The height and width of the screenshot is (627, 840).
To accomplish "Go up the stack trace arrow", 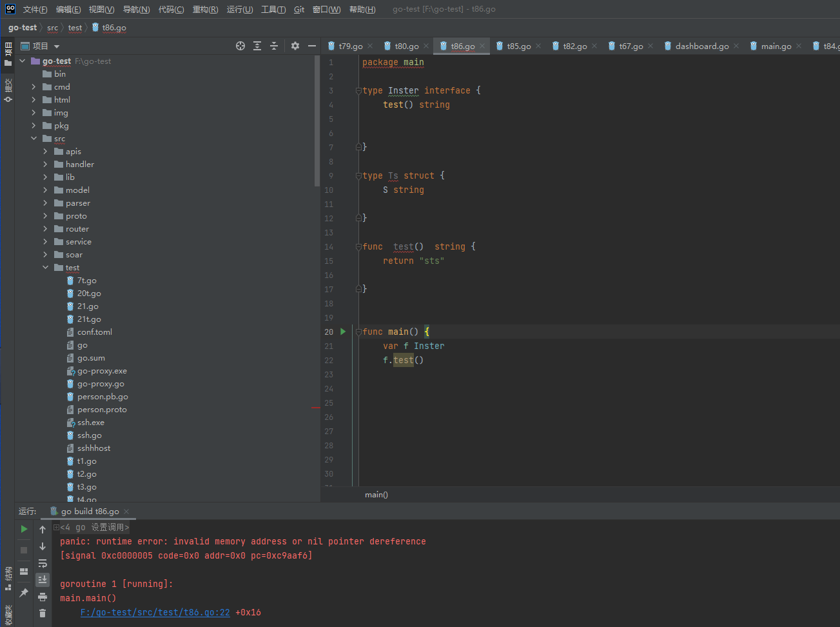I will 43,530.
